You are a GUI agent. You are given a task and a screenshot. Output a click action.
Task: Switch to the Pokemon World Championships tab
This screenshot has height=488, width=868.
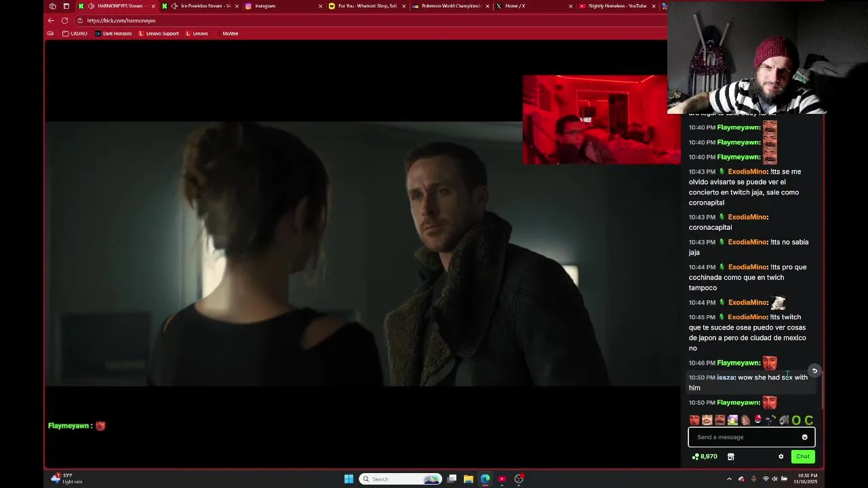[x=450, y=6]
